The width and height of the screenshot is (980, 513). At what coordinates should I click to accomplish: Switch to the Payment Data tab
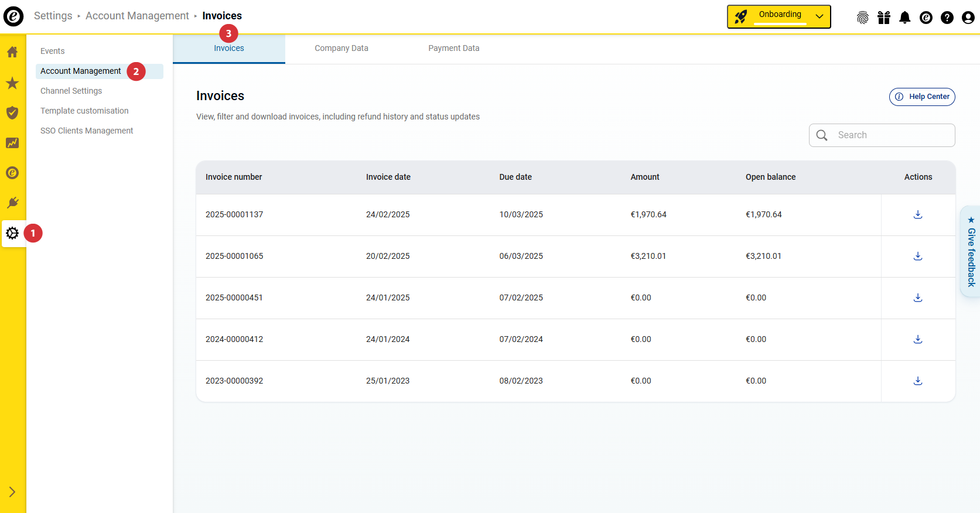tap(453, 49)
